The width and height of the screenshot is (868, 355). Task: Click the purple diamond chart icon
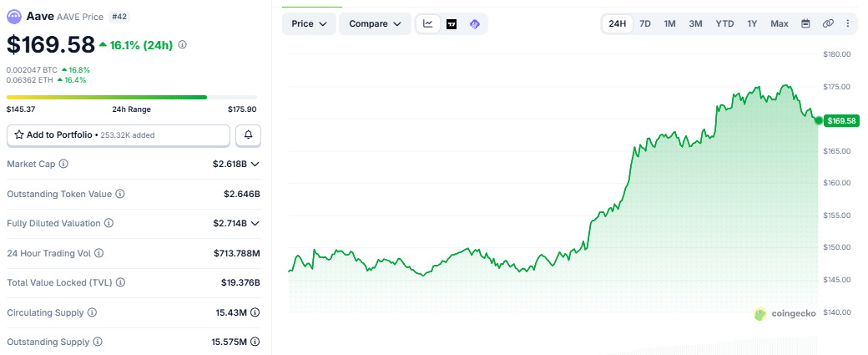pos(474,24)
